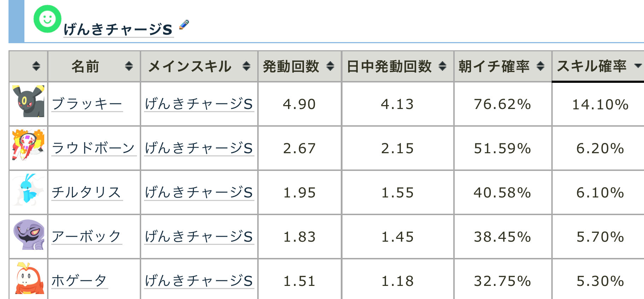Open the ブラッキー name link
This screenshot has height=299, width=644.
(87, 104)
